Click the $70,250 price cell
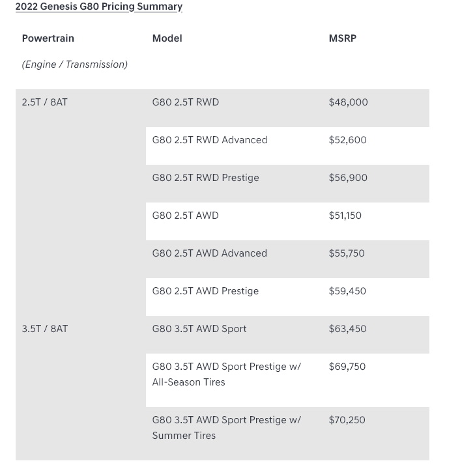475x476 pixels. 347,420
